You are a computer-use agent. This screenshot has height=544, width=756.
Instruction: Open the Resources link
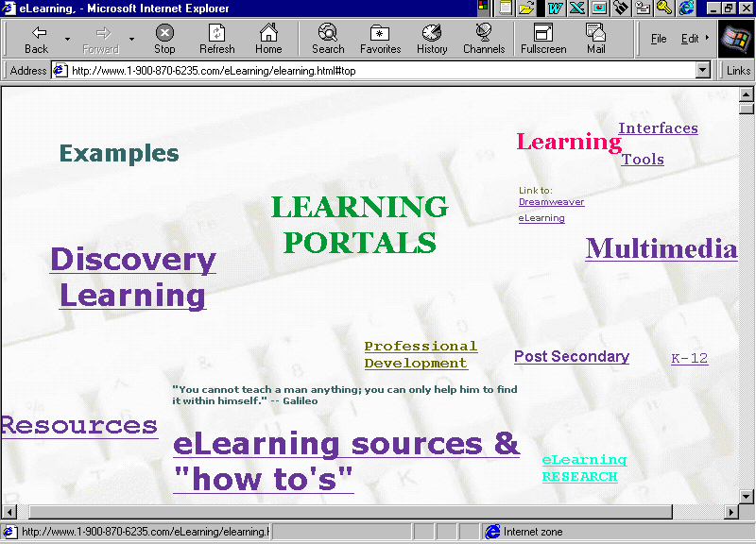[x=79, y=426]
